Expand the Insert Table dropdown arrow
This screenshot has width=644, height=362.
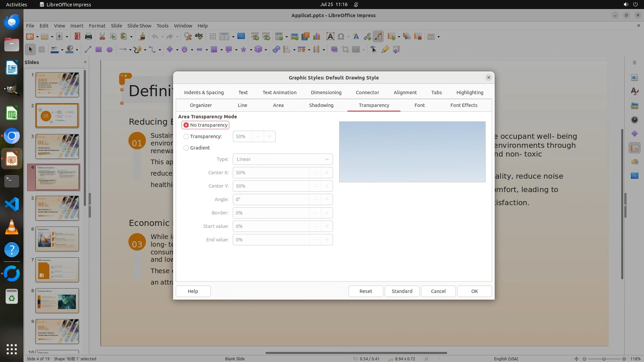286,37
